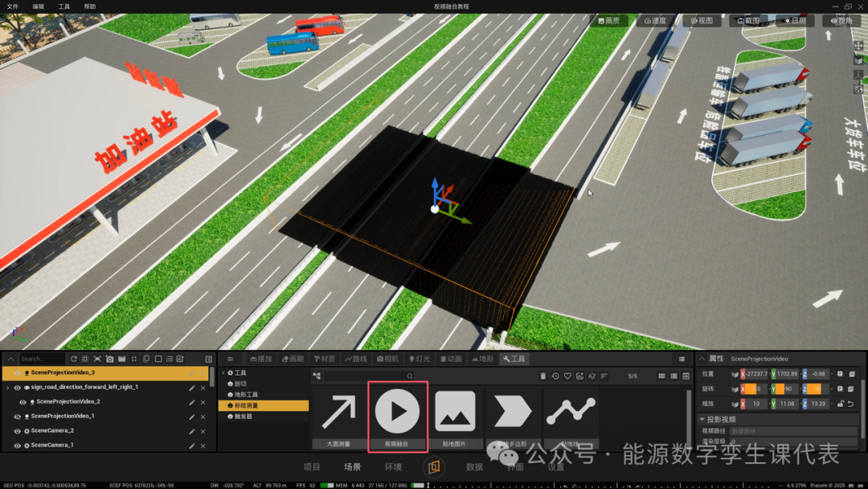Show the hidden SceneProjectionVideo_1 via eye icon
868x489 pixels.
click(x=17, y=417)
